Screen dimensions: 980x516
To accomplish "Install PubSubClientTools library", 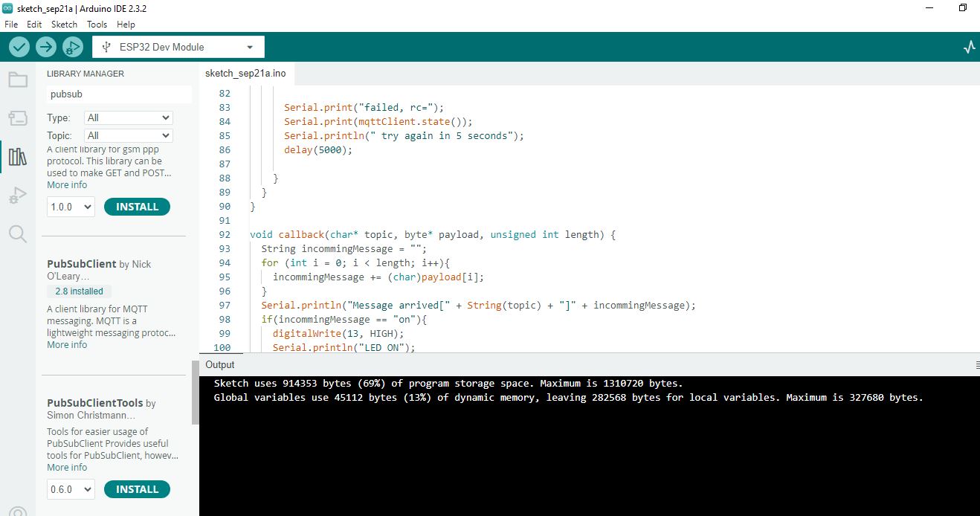I will [x=137, y=489].
